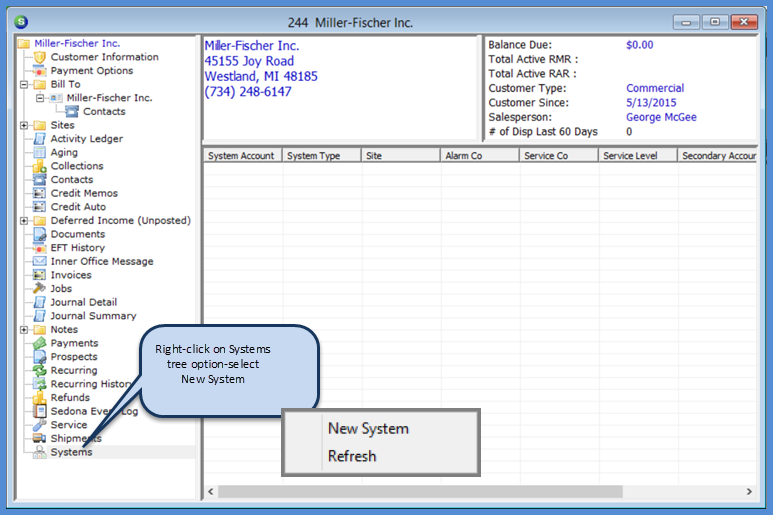The height and width of the screenshot is (515, 773).
Task: Select Contacts under Miller-Fischer Inc. bill-to
Action: tap(104, 112)
